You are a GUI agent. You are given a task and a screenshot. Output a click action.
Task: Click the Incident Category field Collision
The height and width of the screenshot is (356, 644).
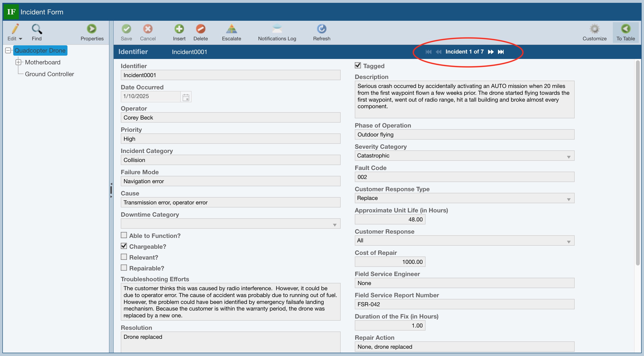(x=230, y=160)
